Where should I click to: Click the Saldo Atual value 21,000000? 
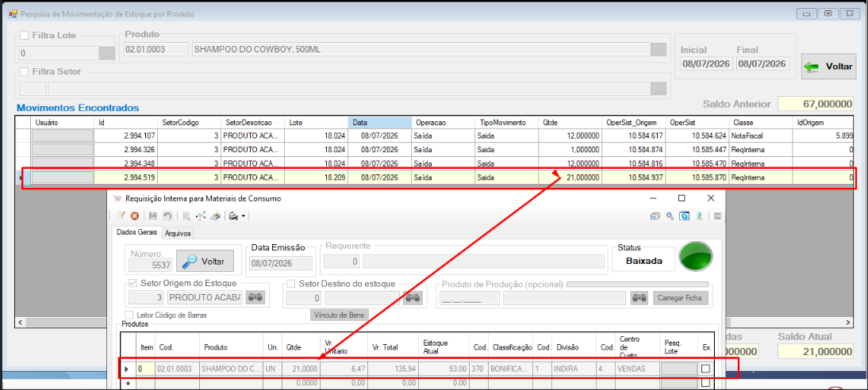coord(816,352)
